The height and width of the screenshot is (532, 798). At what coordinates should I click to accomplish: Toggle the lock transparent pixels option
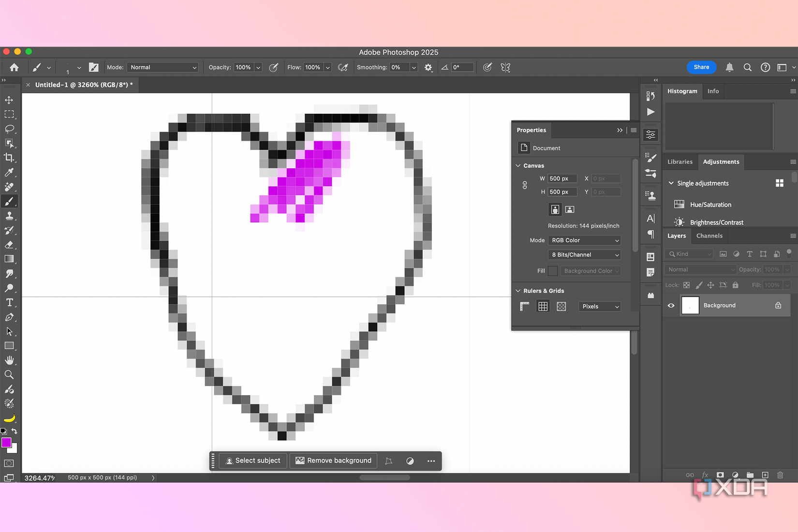pos(686,285)
